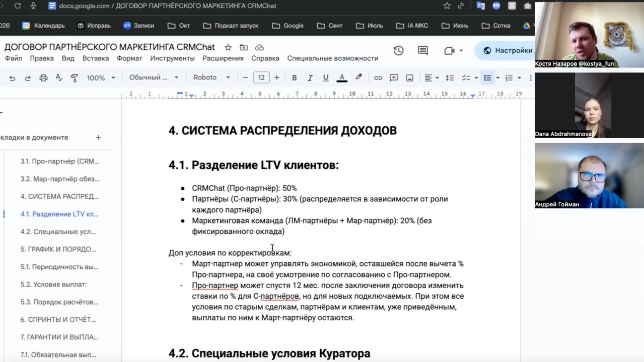The image size is (644, 362).
Task: Open print dialog via Print icon
Action: 43,77
